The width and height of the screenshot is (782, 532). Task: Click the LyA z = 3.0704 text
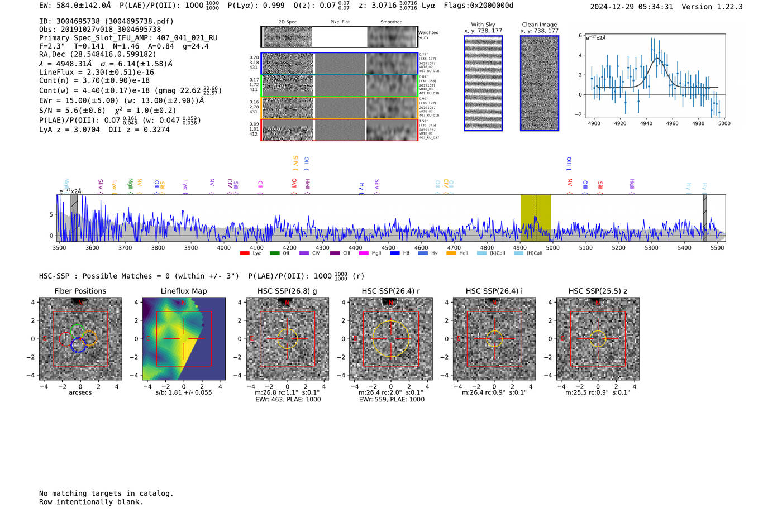coord(69,130)
